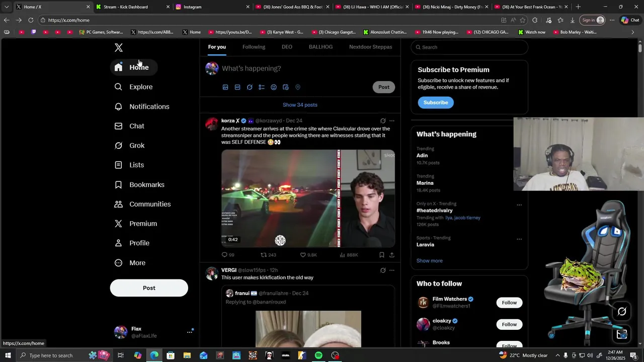This screenshot has width=644, height=362.
Task: Switch to the Instagram browser tab
Action: 212,7
